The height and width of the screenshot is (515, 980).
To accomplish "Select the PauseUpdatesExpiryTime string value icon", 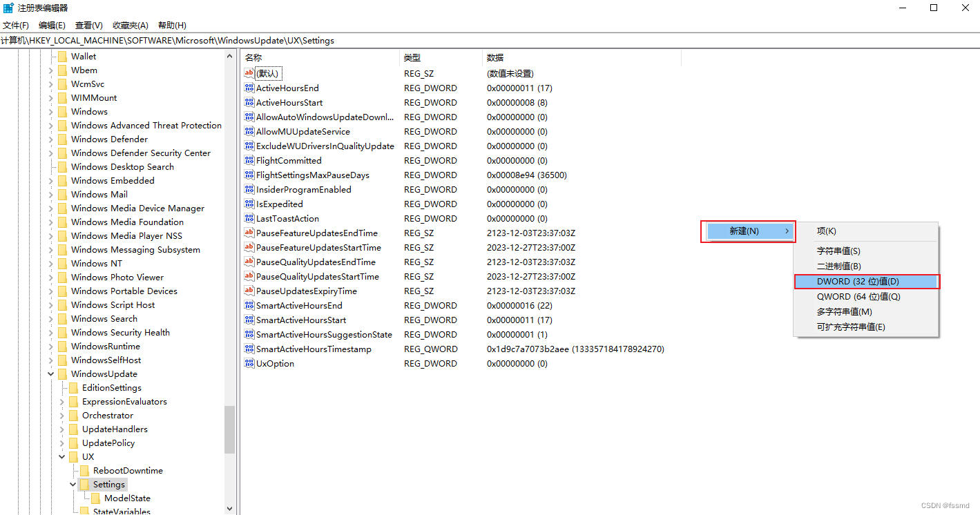I will pyautogui.click(x=249, y=291).
